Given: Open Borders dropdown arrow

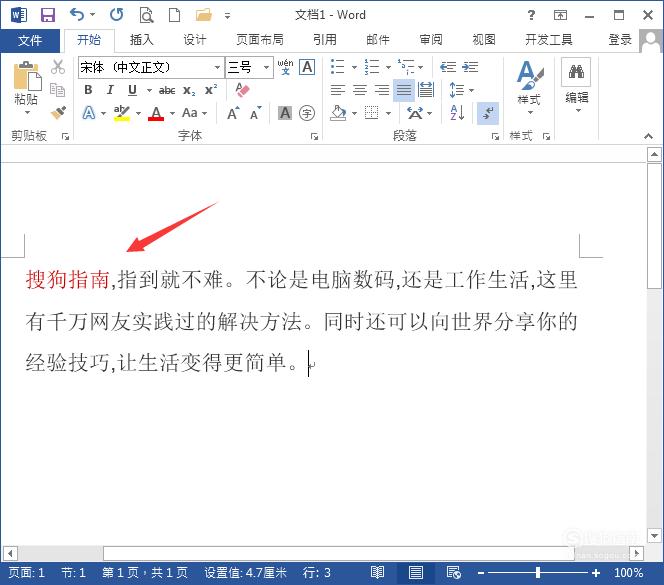Looking at the screenshot, I should 388,113.
